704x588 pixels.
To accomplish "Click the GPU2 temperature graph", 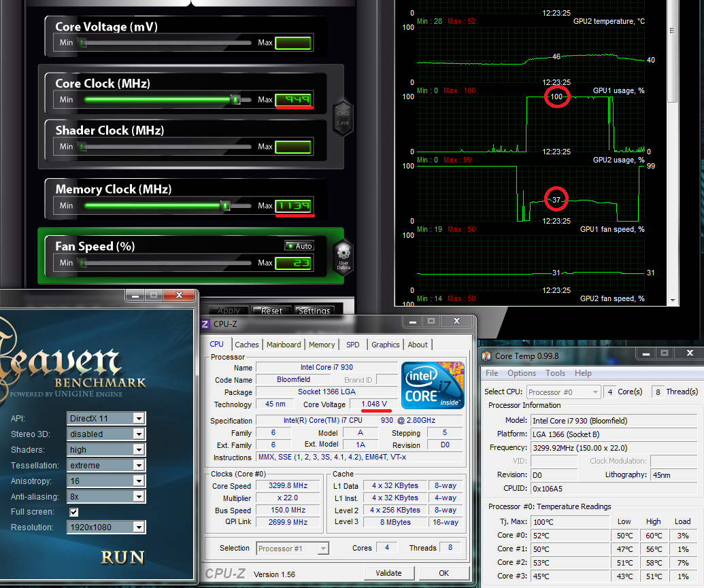I will (x=531, y=55).
